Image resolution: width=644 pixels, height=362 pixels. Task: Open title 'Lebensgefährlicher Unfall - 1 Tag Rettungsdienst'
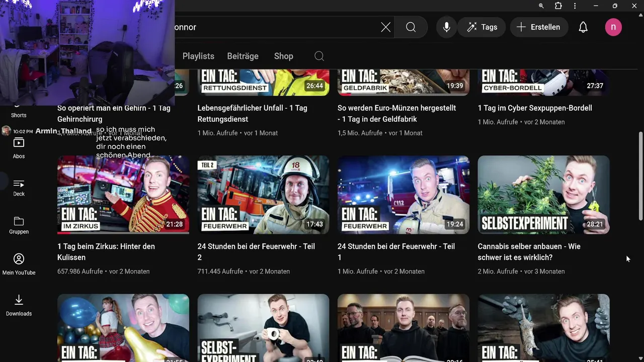coord(252,114)
